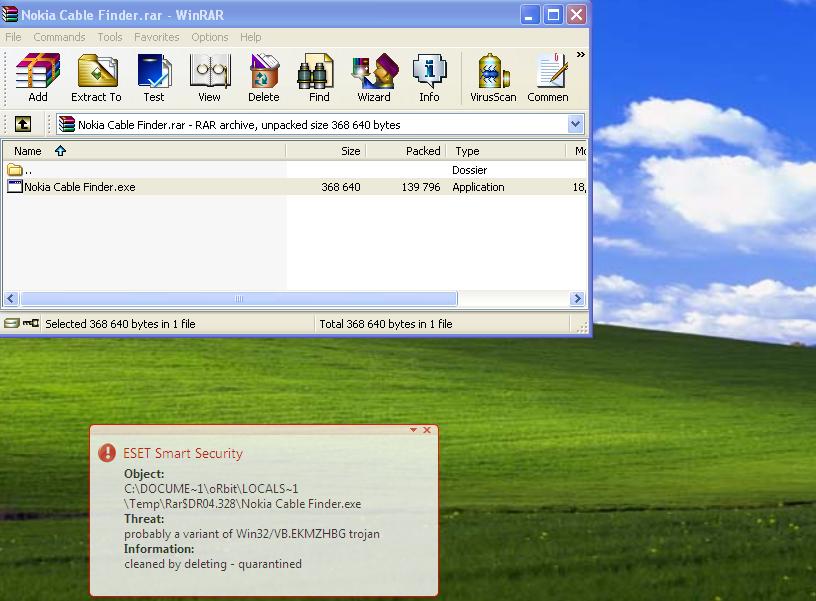The width and height of the screenshot is (816, 601).
Task: Open the Help menu
Action: 250,37
